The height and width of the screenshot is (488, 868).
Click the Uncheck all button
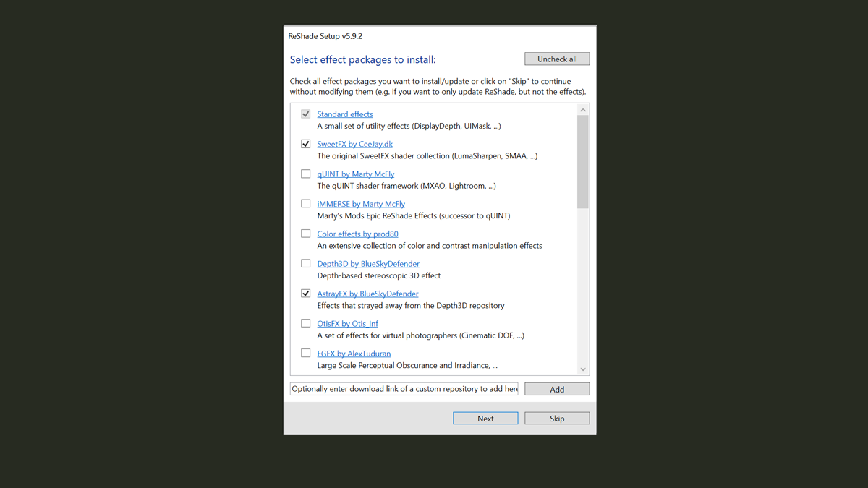point(557,59)
